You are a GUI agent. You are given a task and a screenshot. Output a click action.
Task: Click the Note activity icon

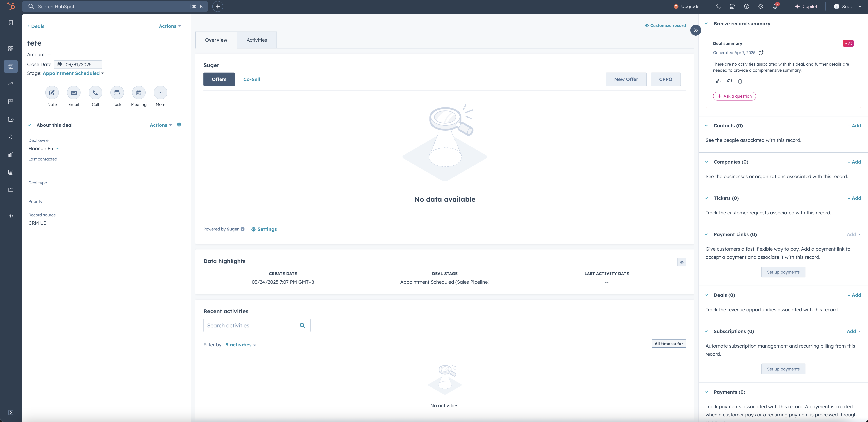pos(52,93)
